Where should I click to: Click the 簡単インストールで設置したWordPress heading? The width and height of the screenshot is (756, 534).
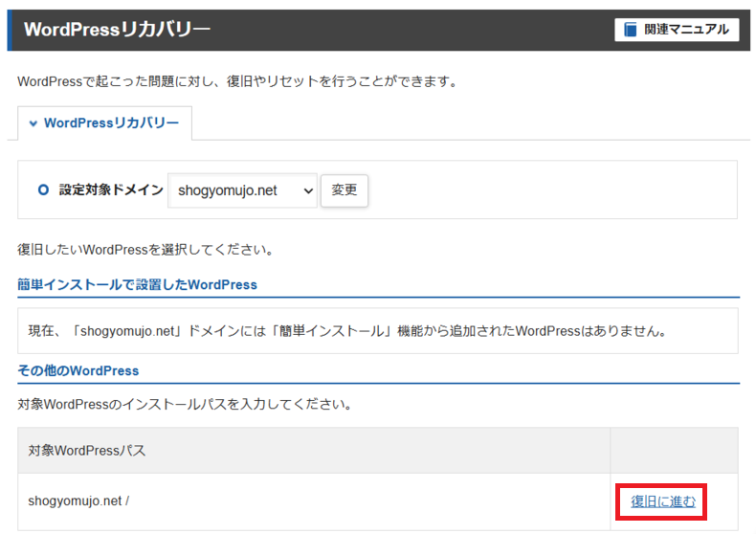click(x=138, y=285)
